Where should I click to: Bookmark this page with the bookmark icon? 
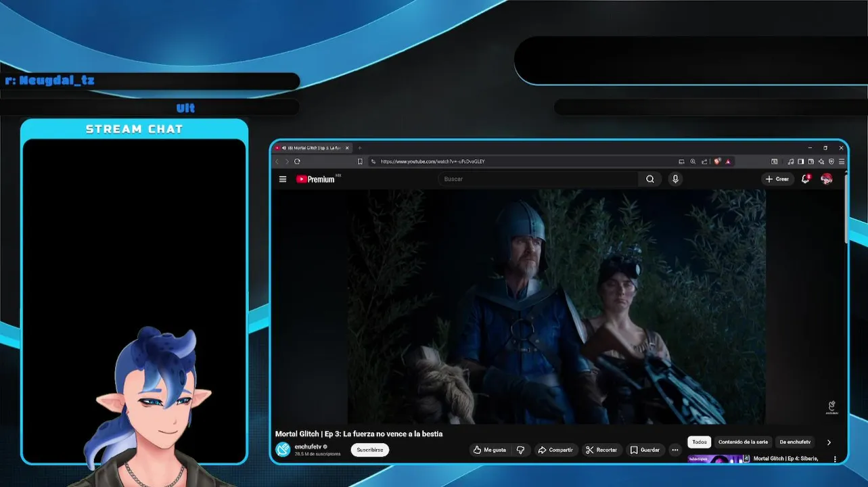pyautogui.click(x=360, y=162)
